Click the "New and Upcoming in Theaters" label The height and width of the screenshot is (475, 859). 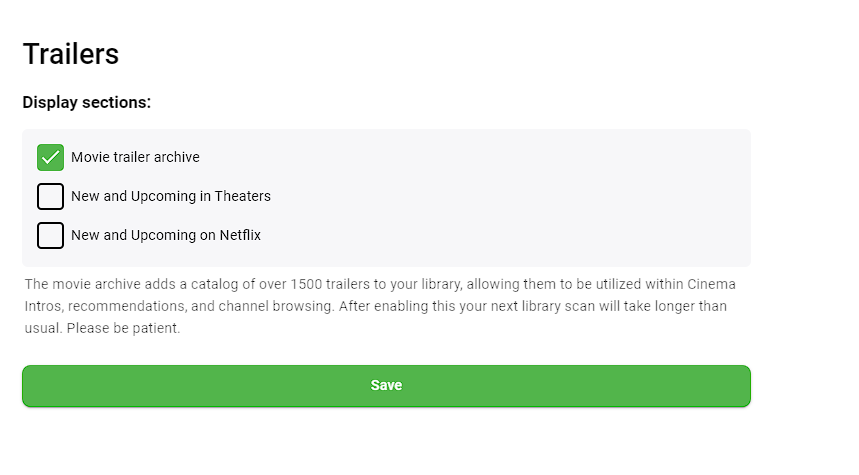click(170, 196)
